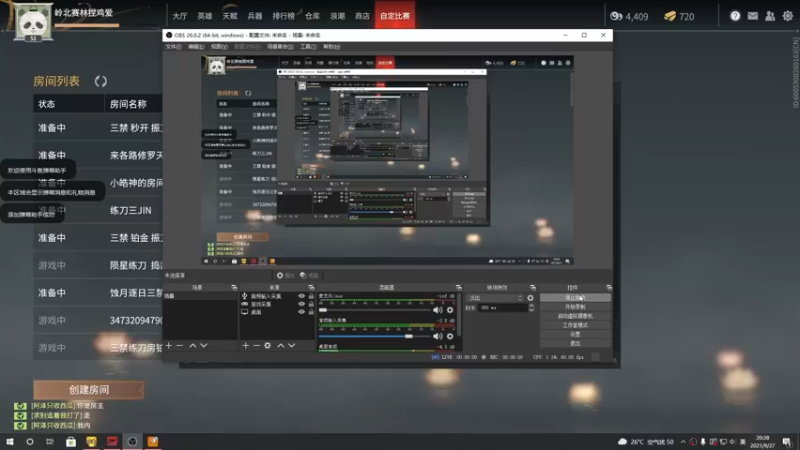
Task: Open OBS 帮助 menu
Action: pyautogui.click(x=331, y=46)
